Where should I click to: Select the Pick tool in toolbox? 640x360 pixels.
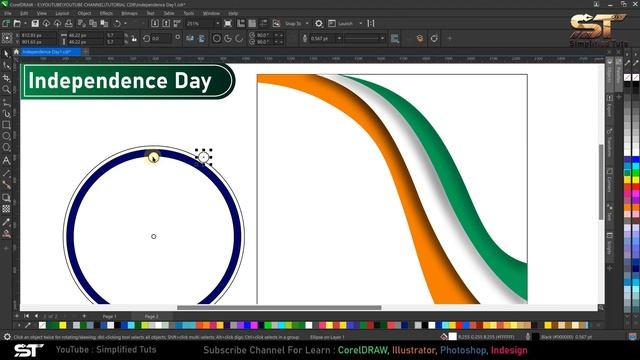[x=6, y=54]
